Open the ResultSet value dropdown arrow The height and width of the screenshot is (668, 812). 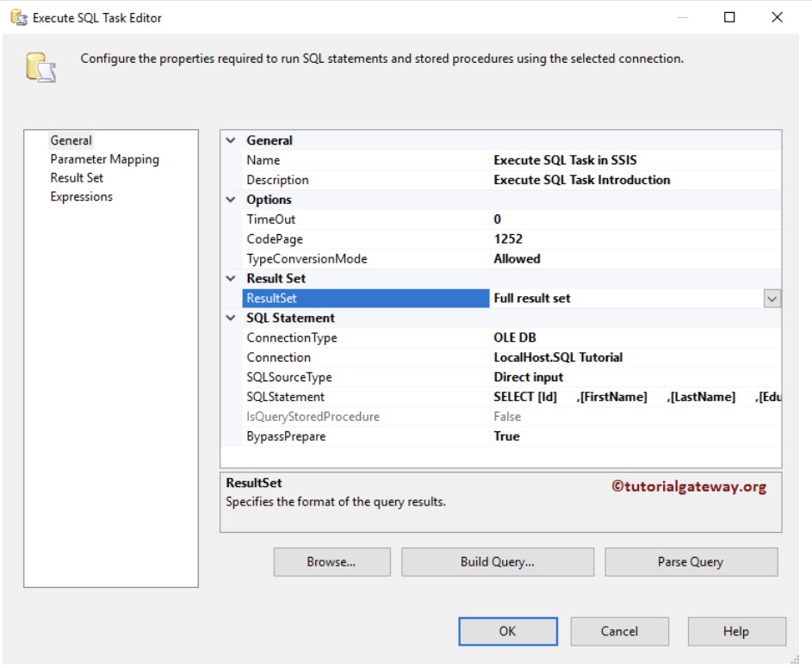(x=772, y=299)
